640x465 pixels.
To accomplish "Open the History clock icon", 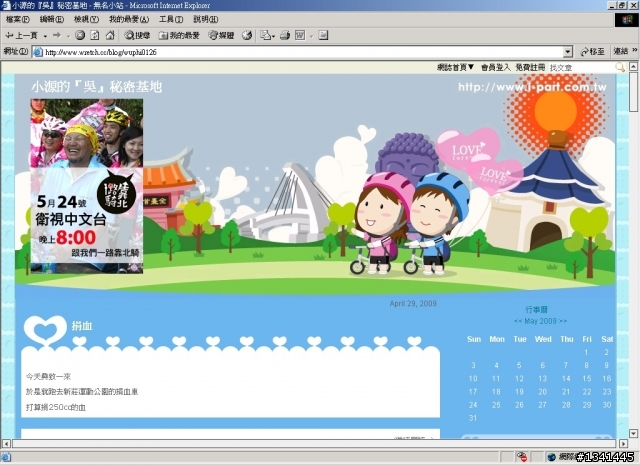I will coord(247,36).
